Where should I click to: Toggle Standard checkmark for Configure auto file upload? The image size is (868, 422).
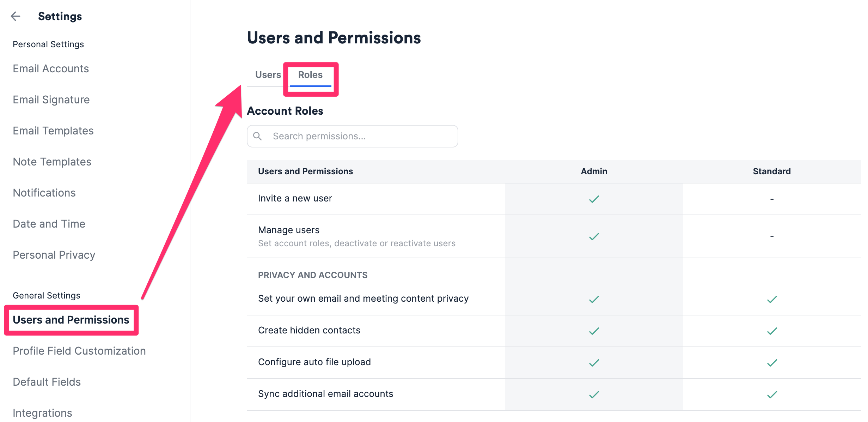tap(771, 362)
